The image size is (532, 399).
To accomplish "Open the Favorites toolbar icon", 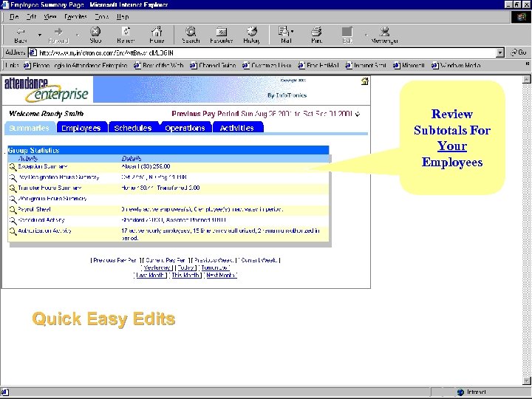I will (221, 35).
